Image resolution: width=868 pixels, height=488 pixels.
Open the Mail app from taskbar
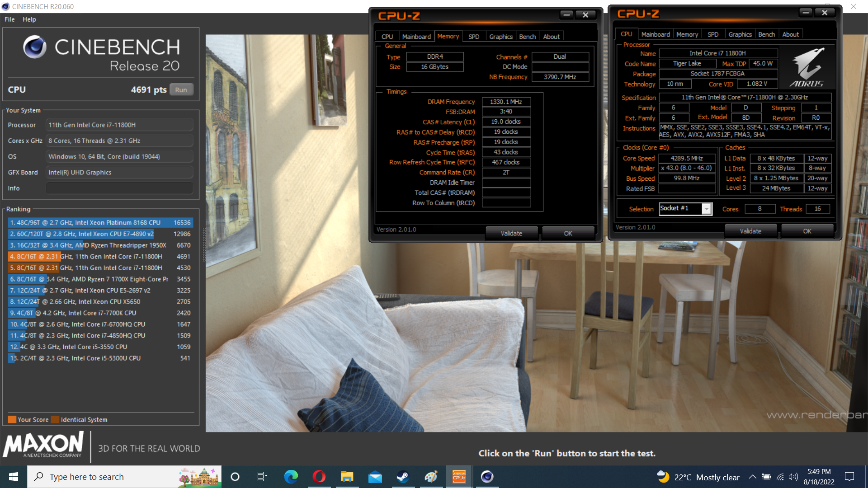click(x=375, y=477)
